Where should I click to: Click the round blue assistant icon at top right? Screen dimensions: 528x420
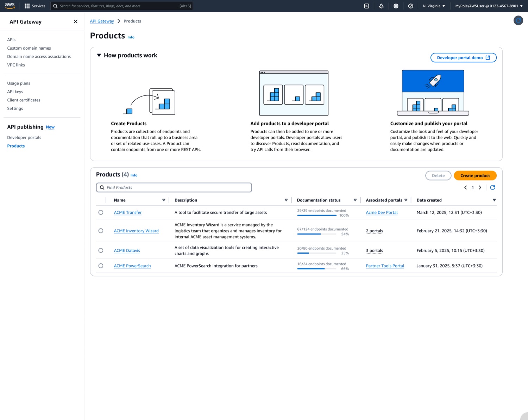(x=518, y=20)
